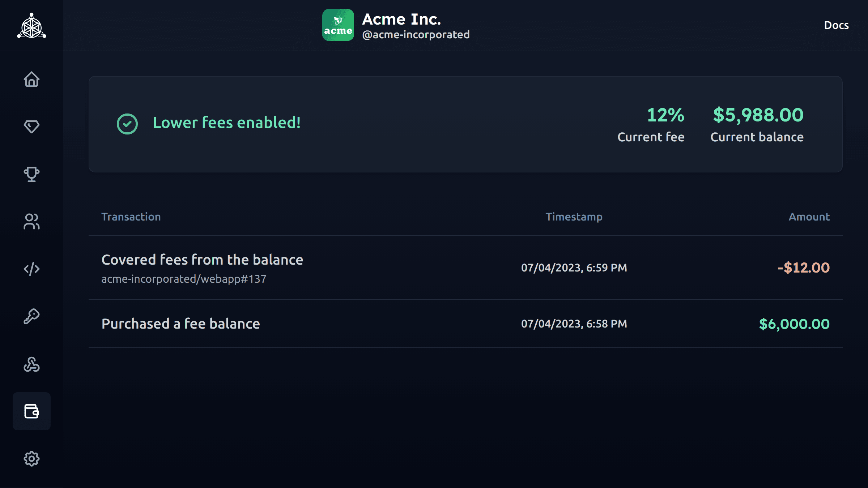Click the green check circle icon
Viewport: 868px width, 488px height.
coord(127,124)
